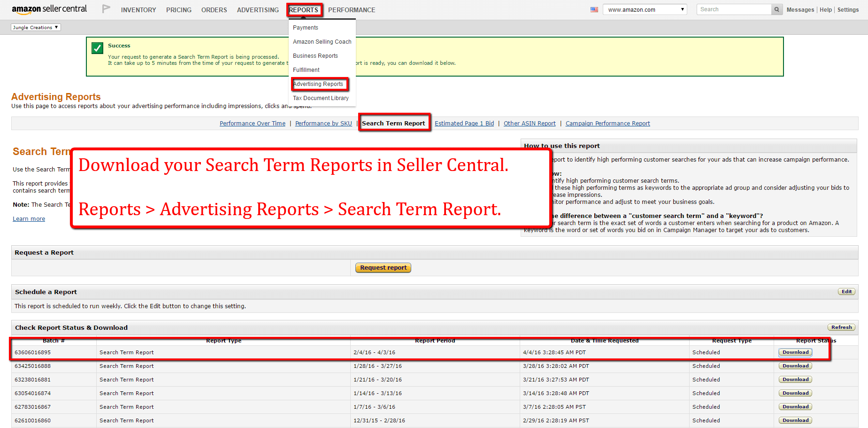The height and width of the screenshot is (428, 868).
Task: Click the Request report button
Action: pyautogui.click(x=383, y=267)
